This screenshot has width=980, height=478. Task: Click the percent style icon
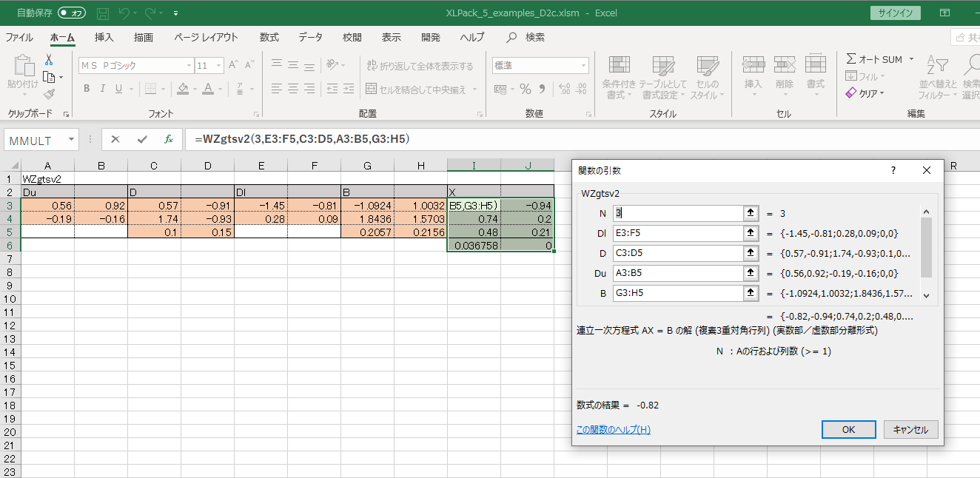[x=525, y=90]
